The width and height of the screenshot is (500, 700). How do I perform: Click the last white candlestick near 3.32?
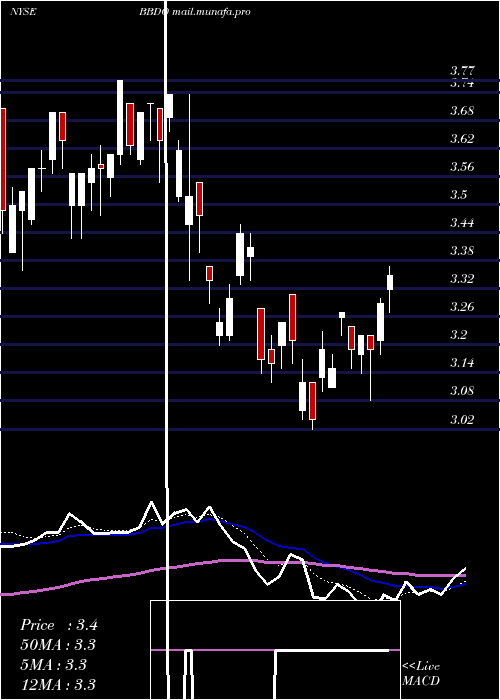(x=390, y=283)
